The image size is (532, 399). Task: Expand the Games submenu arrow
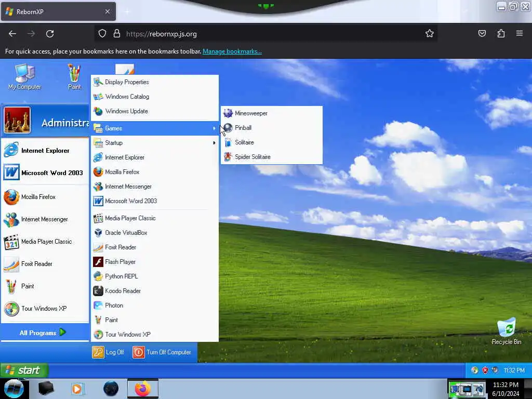(214, 128)
